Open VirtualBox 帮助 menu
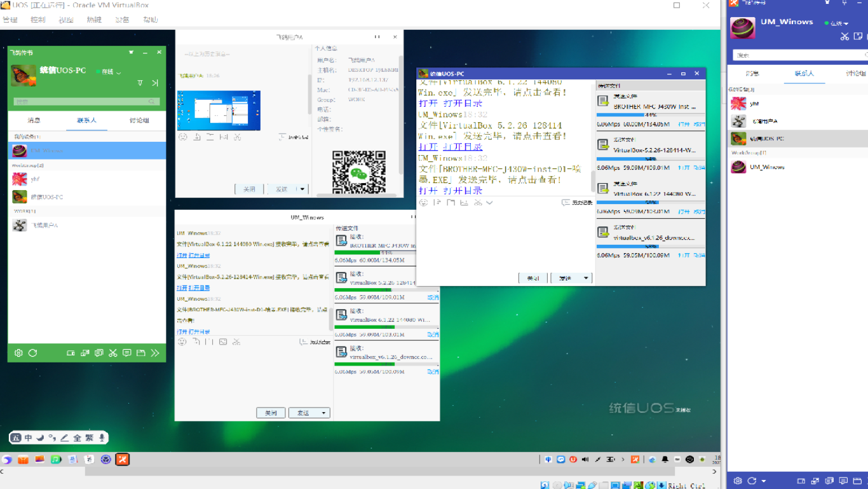 click(150, 20)
